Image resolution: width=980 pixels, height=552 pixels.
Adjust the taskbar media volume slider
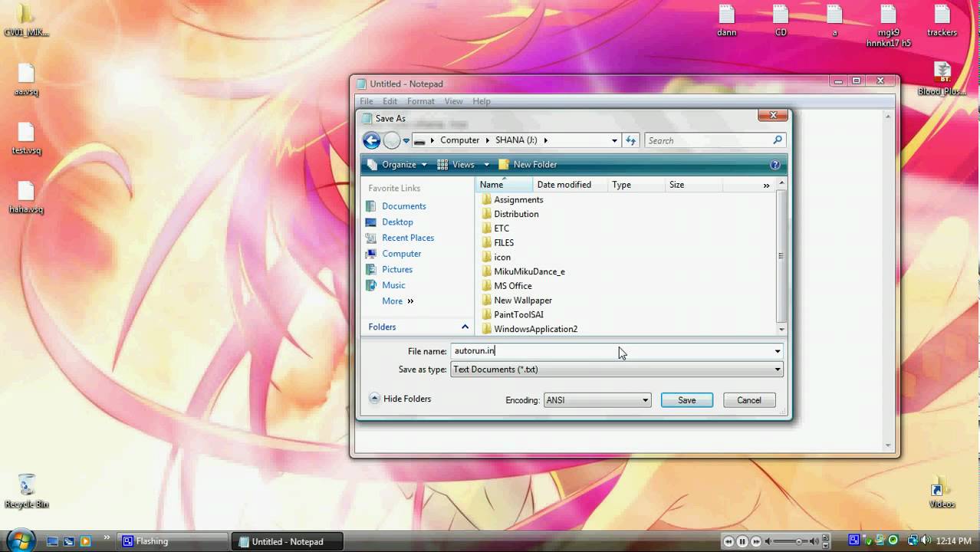[799, 541]
